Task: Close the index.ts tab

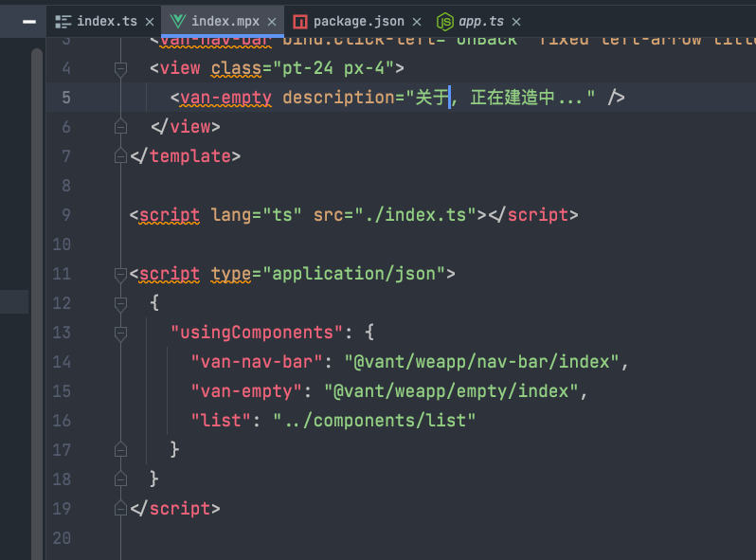Action: point(150,22)
